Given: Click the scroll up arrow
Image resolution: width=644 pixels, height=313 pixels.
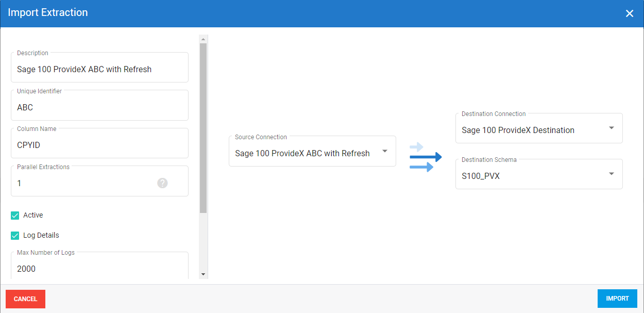Looking at the screenshot, I should click(203, 39).
